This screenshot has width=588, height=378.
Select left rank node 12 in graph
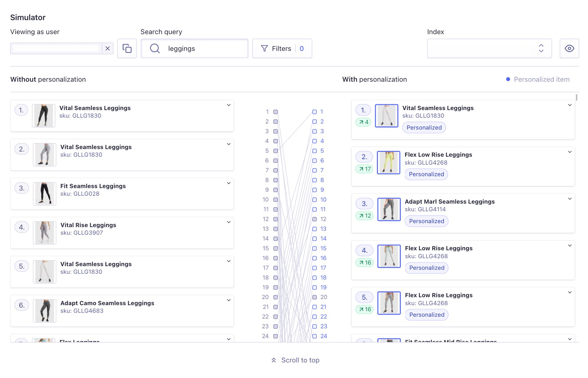[276, 219]
